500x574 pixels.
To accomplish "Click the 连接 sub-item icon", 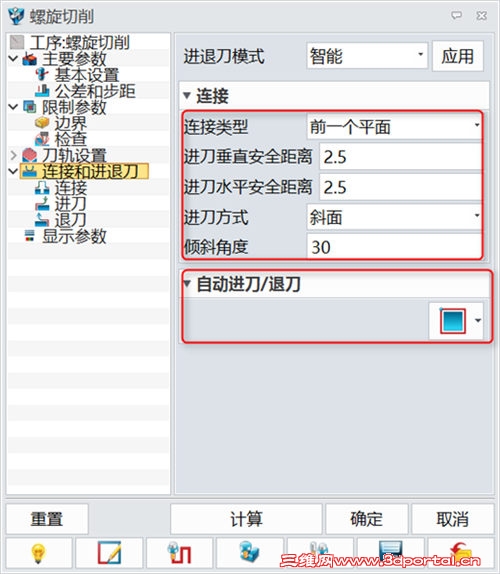I will (42, 187).
